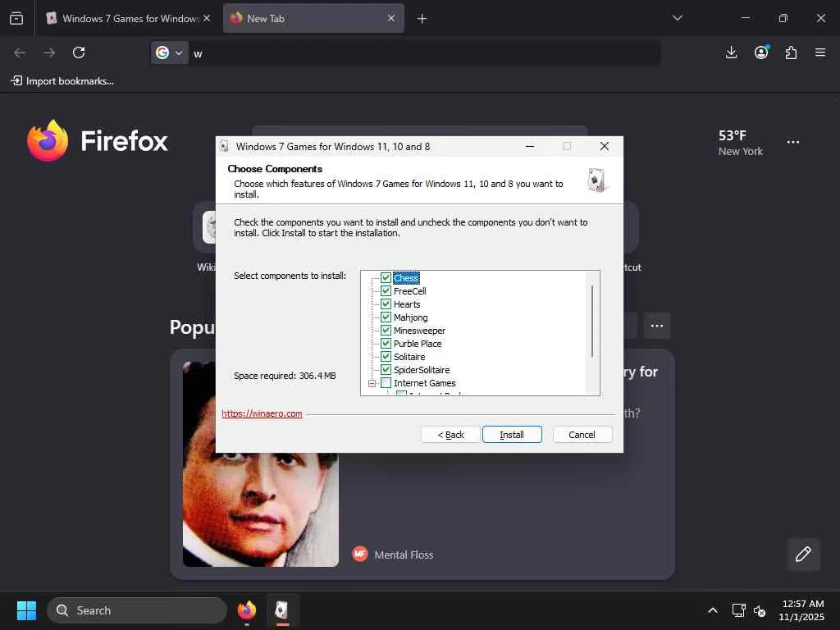The width and height of the screenshot is (840, 630).
Task: Click the installer title bar icon
Action: click(x=225, y=146)
